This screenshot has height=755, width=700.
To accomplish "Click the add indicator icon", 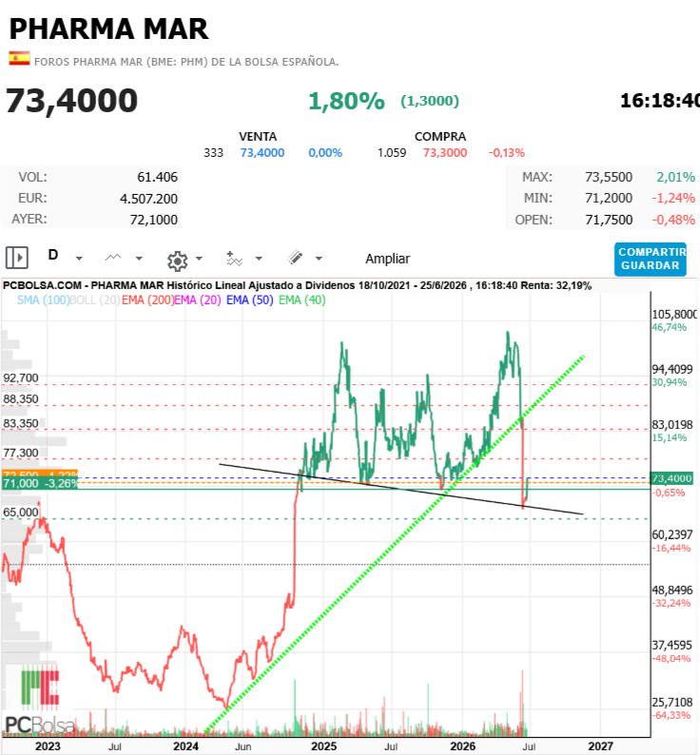I will pos(234,259).
